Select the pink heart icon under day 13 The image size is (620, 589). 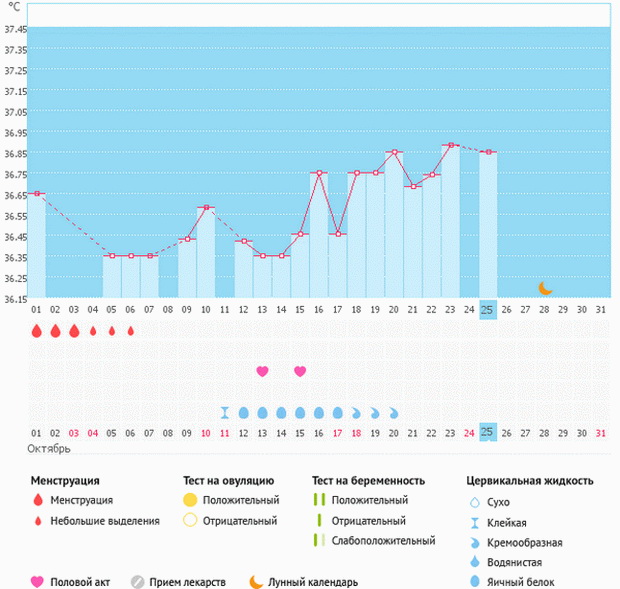[262, 371]
